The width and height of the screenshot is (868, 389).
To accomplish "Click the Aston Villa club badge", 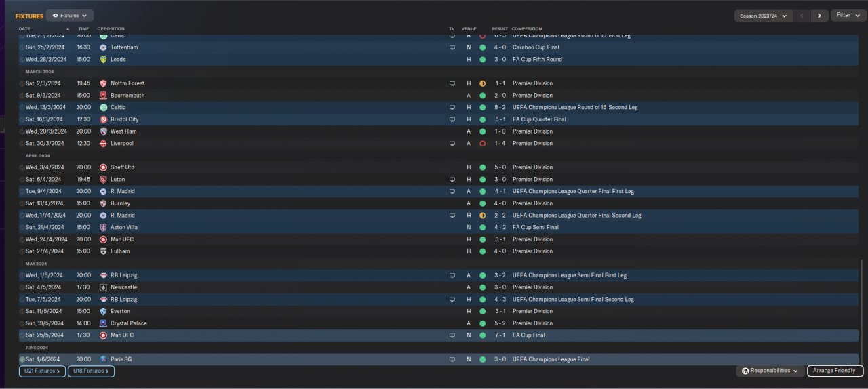I will click(x=103, y=227).
